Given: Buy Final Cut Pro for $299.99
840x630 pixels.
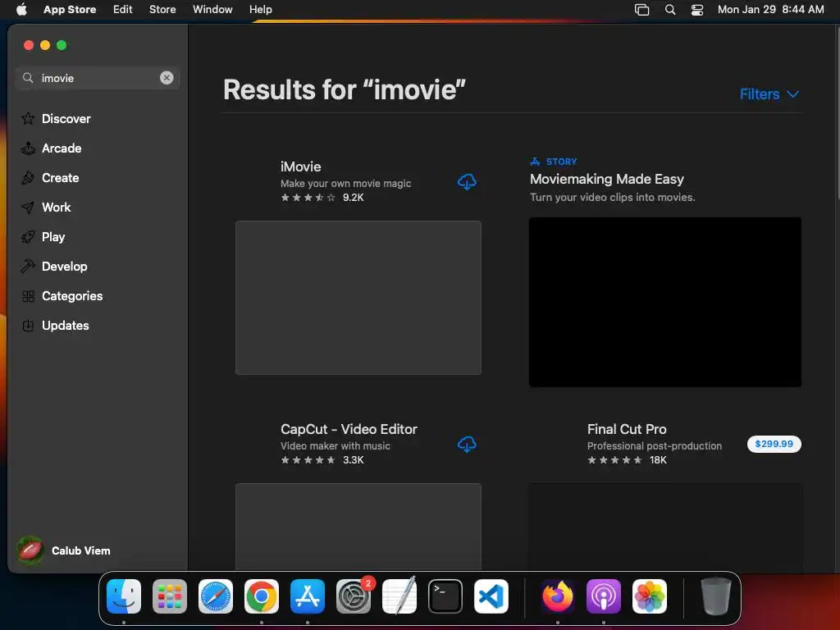Looking at the screenshot, I should click(774, 444).
